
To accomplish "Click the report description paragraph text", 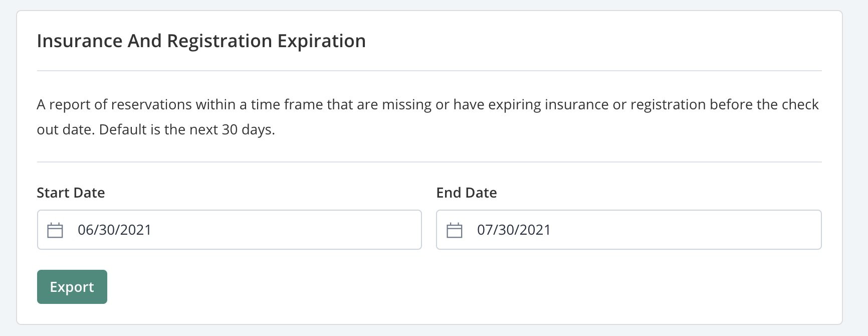I will pyautogui.click(x=428, y=117).
